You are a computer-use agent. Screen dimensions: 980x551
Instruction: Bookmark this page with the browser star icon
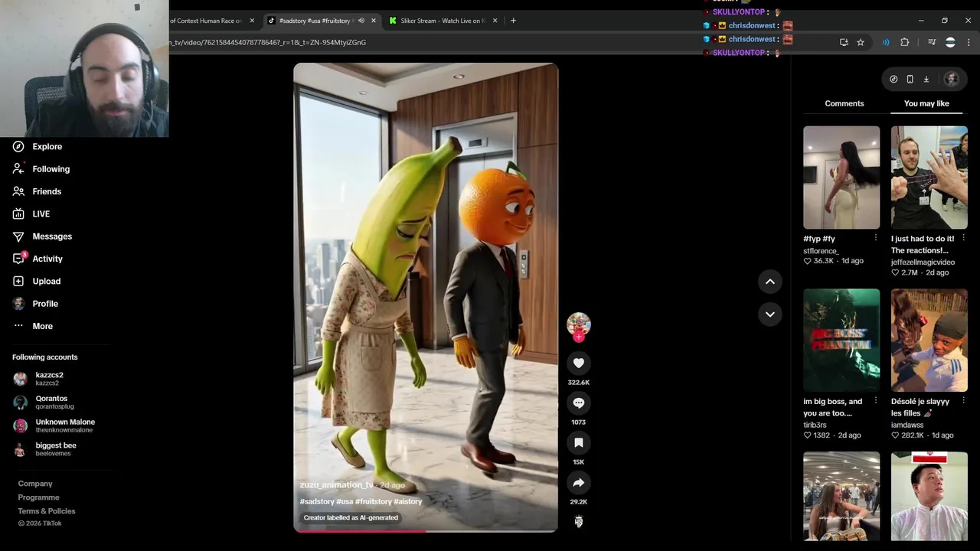pyautogui.click(x=861, y=42)
